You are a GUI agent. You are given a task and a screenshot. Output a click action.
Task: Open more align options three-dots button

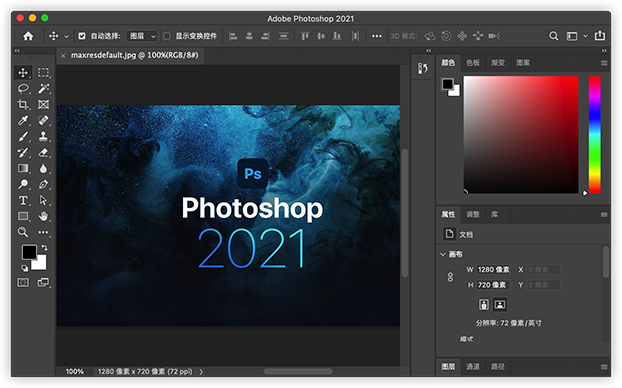[x=376, y=36]
